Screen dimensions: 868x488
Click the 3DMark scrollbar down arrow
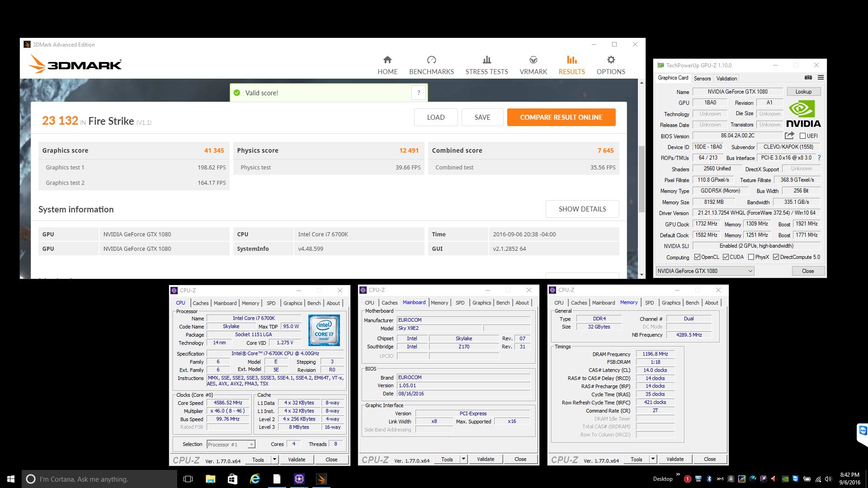click(x=642, y=275)
